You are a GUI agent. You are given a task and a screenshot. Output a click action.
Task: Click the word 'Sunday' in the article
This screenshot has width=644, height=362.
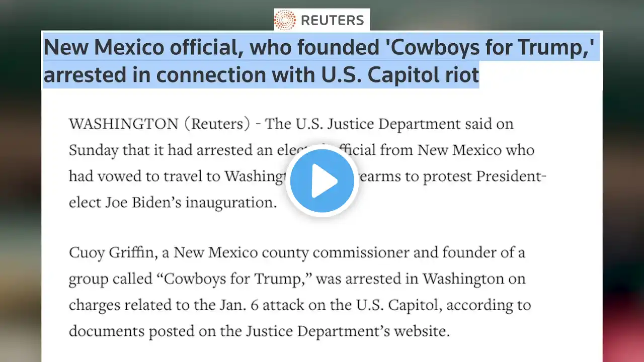(94, 150)
